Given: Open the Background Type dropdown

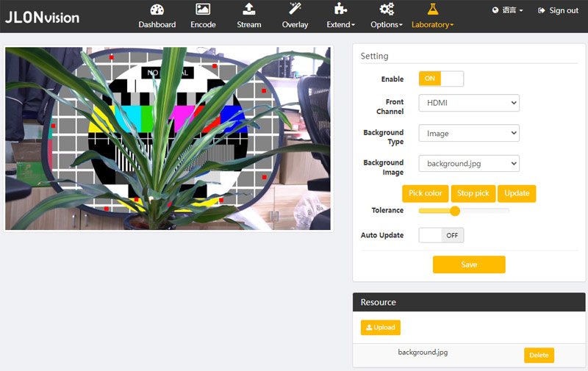Looking at the screenshot, I should point(469,133).
